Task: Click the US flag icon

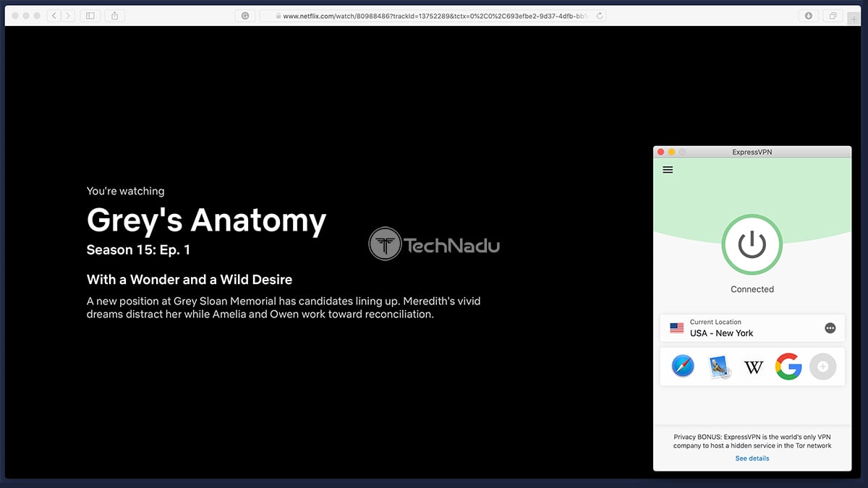Action: tap(676, 328)
